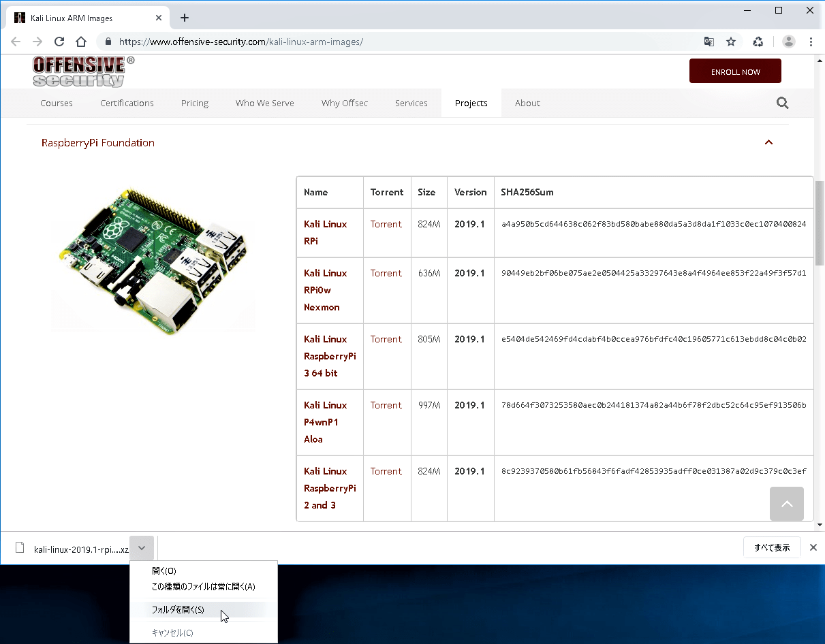Select この種類のファイルは常に開く(A) menu entry
Viewport: 825px width, 644px height.
pos(204,587)
